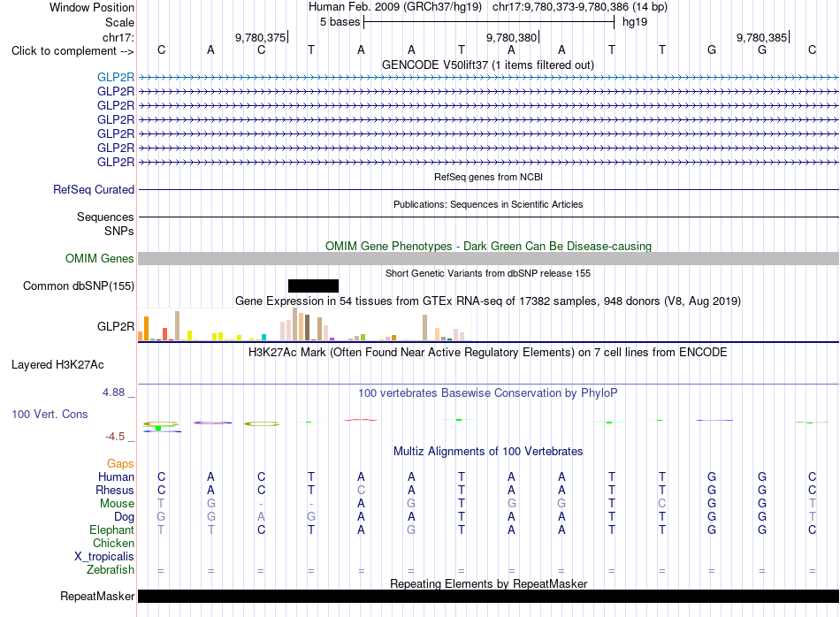The height and width of the screenshot is (617, 840).
Task: Click the 'Click to complement -->' label
Action: pos(73,51)
